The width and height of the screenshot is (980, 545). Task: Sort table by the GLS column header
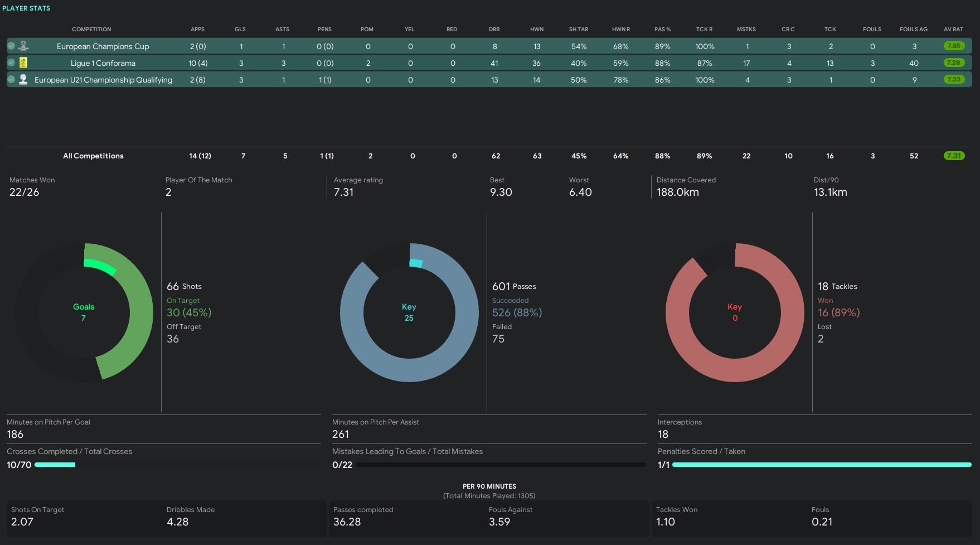click(240, 29)
